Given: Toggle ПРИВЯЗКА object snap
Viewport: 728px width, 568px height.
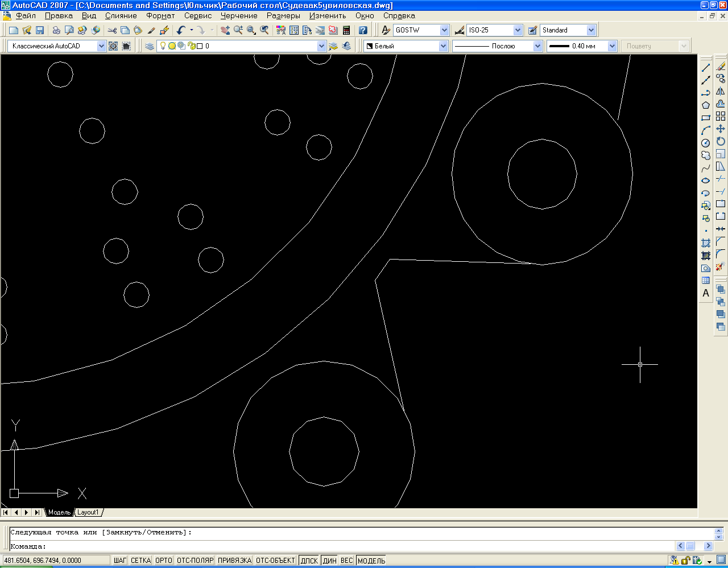Looking at the screenshot, I should click(x=234, y=561).
